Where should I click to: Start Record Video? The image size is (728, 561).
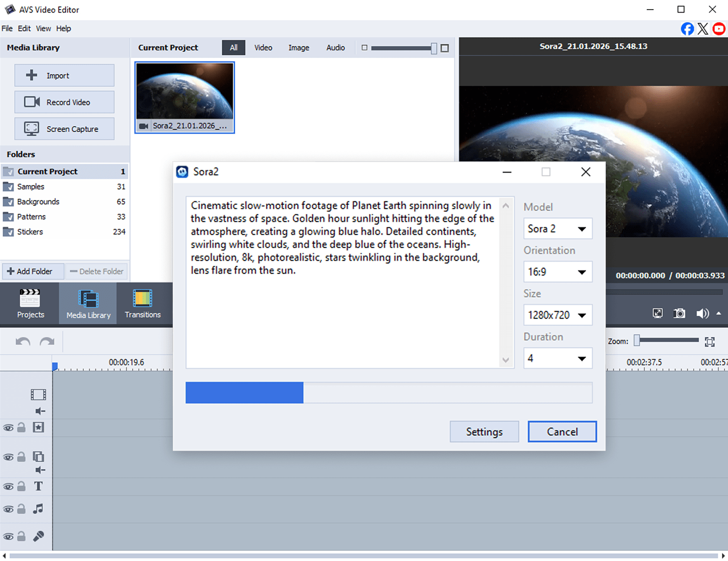[64, 102]
